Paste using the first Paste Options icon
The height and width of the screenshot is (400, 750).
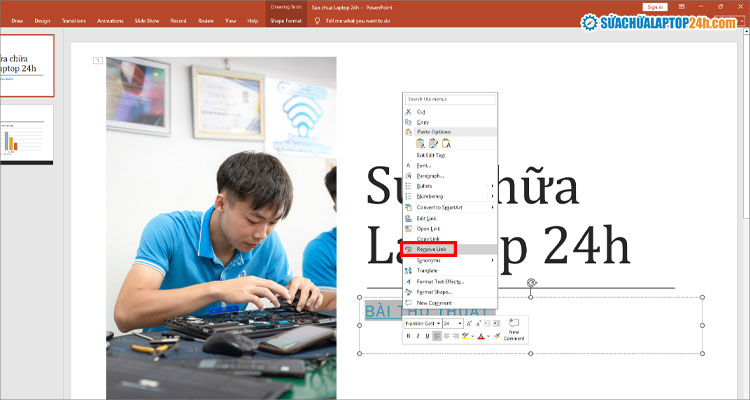tap(420, 144)
